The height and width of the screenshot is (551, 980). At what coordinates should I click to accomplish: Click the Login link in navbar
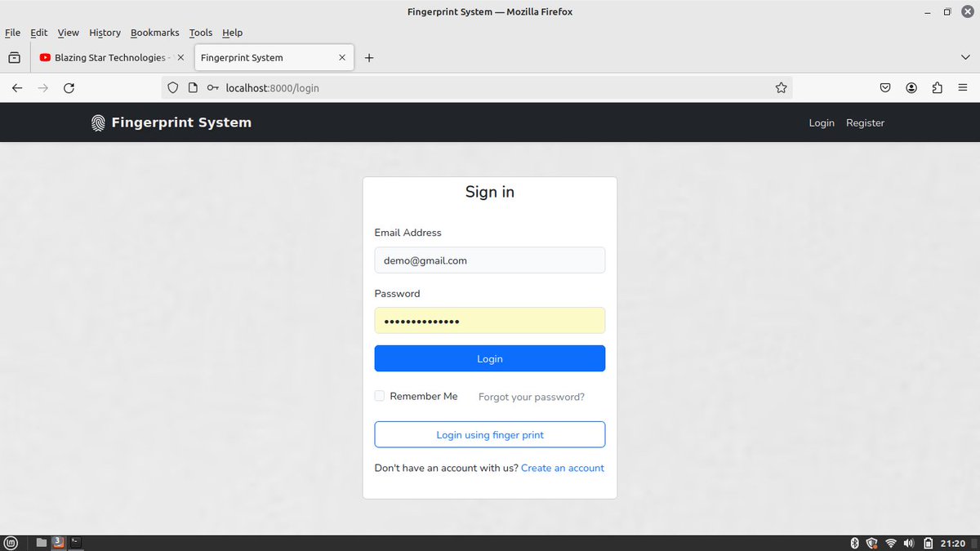point(822,123)
